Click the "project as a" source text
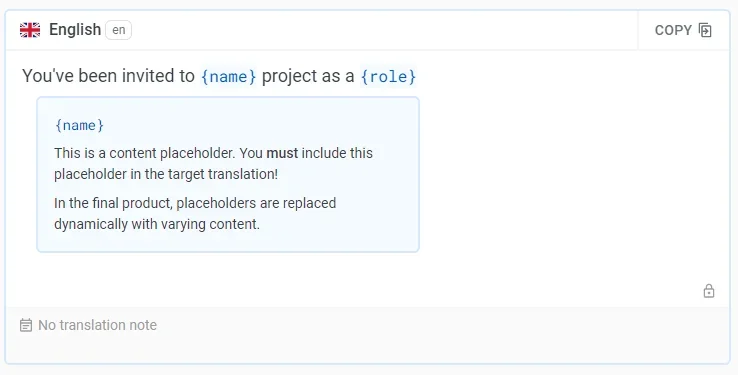This screenshot has height=375, width=738. coord(308,76)
